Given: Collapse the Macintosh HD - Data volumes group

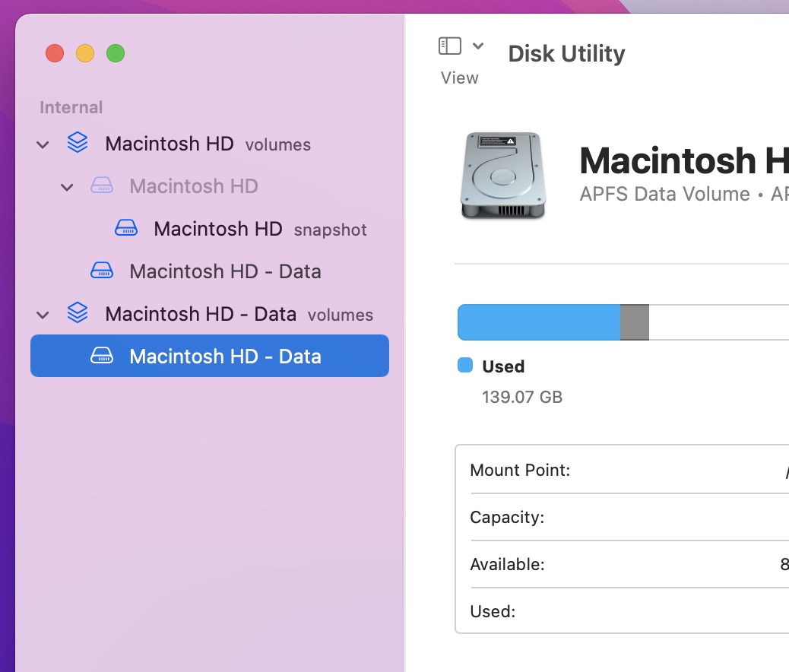Looking at the screenshot, I should [x=43, y=315].
